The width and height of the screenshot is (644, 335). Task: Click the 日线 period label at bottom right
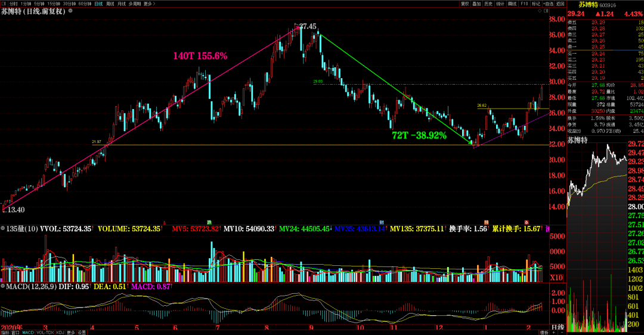(x=558, y=328)
